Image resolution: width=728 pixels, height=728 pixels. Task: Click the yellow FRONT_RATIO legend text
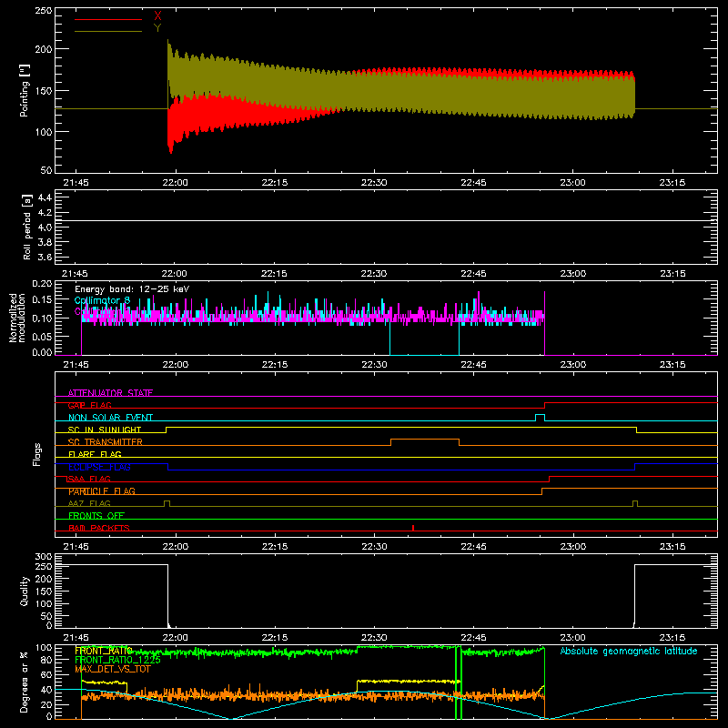[104, 651]
